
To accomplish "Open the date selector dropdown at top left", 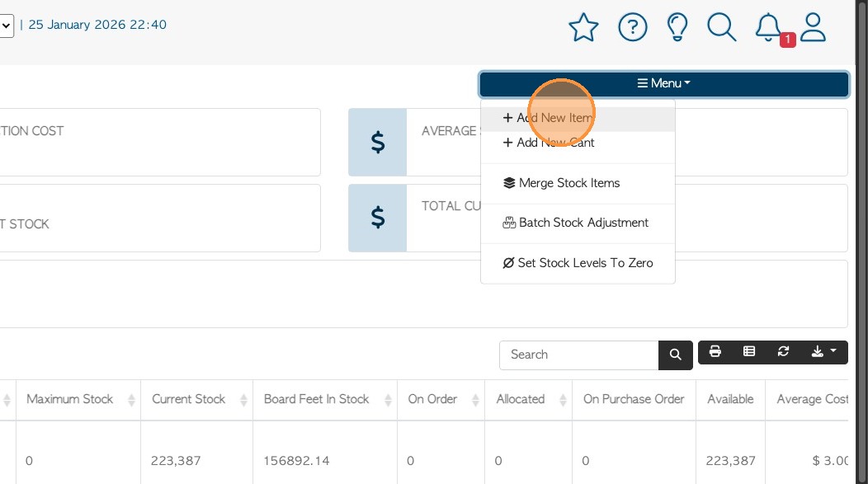I will pos(6,26).
